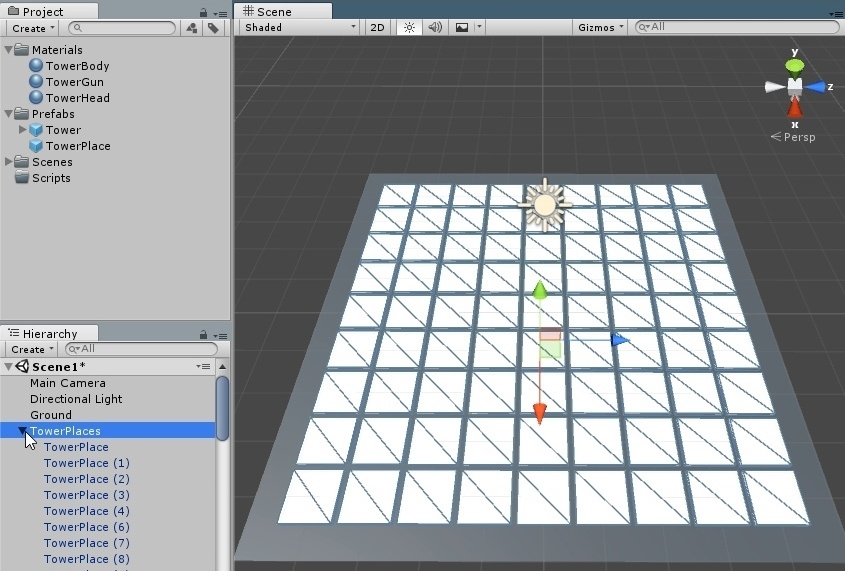Open the Project Create dropdown
Screen dimensions: 845x571
tap(33, 28)
